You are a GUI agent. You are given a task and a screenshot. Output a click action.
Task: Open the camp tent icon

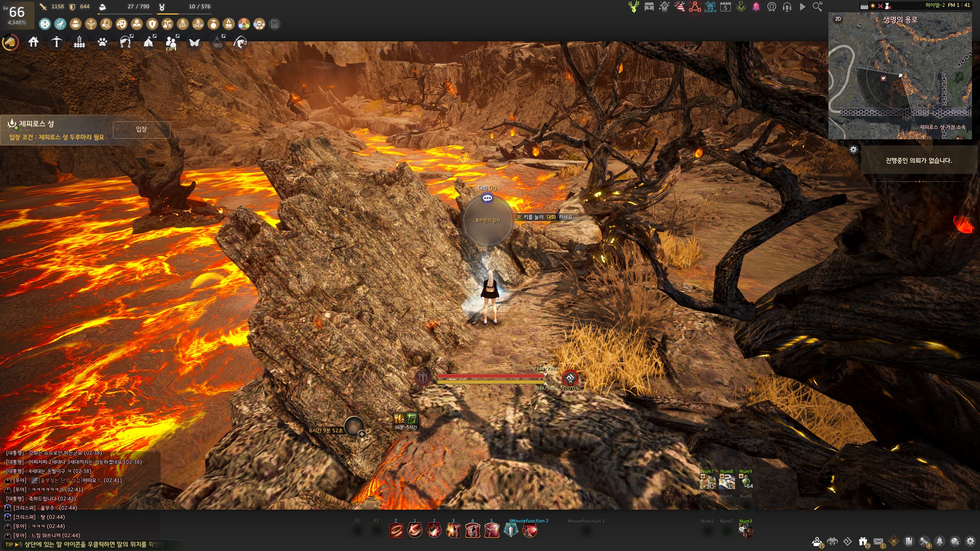point(149,42)
